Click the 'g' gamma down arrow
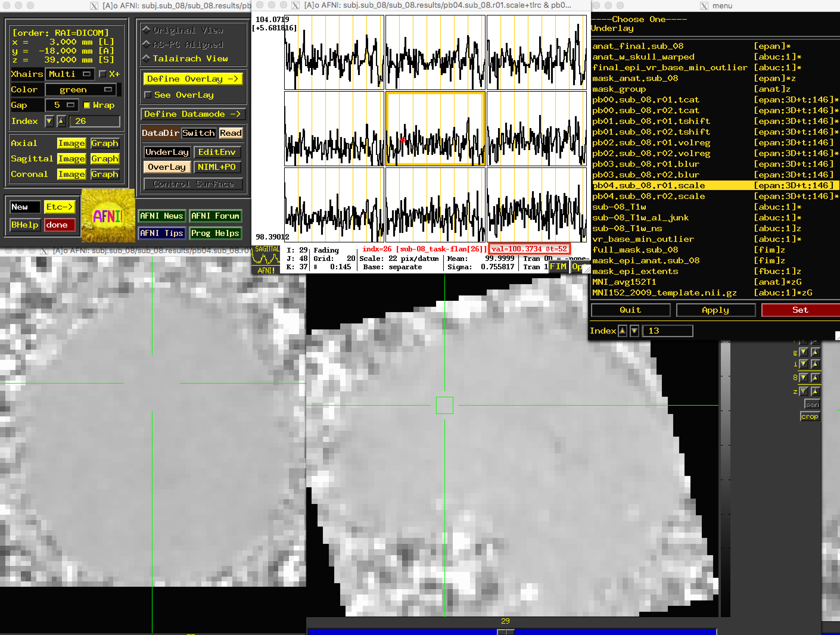Screen dimensions: 840x635 804,352
